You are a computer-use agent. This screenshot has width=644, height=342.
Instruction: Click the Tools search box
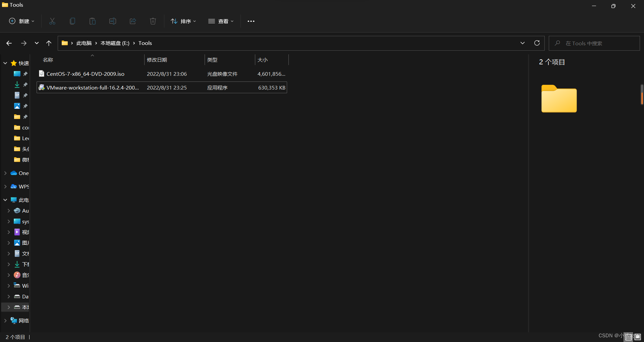594,43
